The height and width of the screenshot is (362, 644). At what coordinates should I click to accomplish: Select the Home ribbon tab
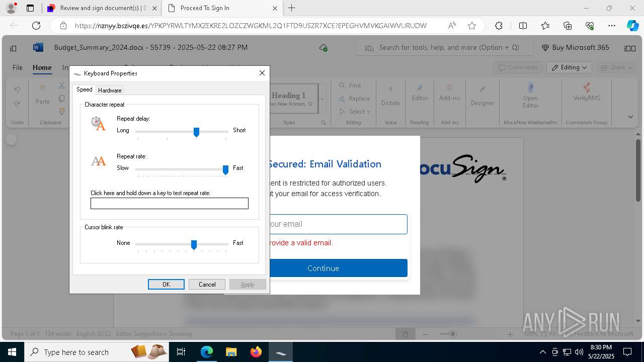42,67
